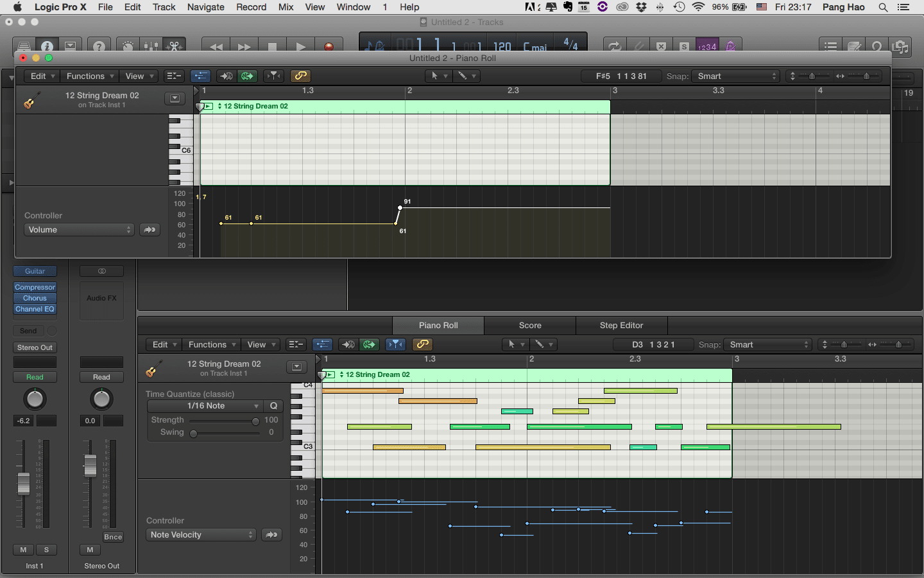Adjust vertical zoom slider in floating Piano Roll
This screenshot has height=578, width=924.
(811, 76)
